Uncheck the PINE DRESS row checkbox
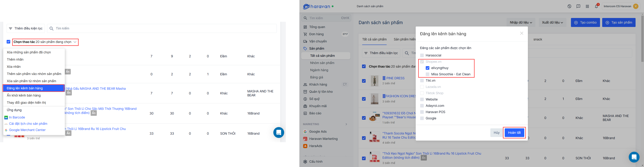The image size is (644, 167). point(364,81)
